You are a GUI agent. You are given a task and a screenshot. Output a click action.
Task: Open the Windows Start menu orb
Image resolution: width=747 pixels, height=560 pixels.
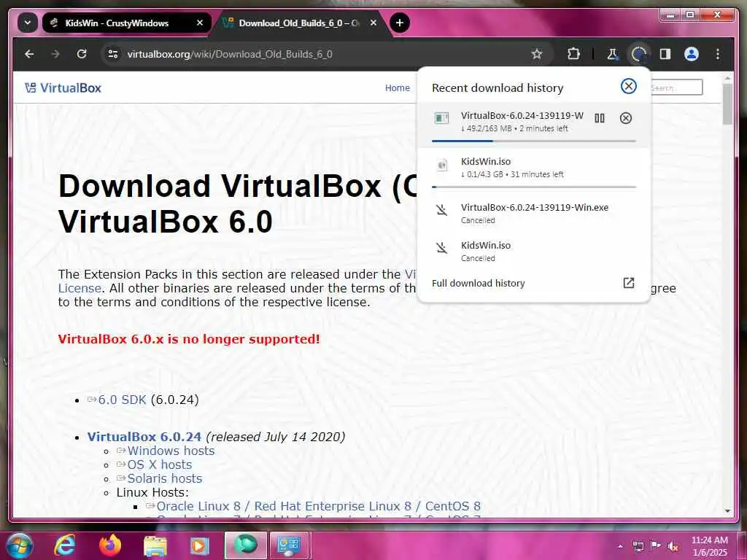click(x=18, y=546)
